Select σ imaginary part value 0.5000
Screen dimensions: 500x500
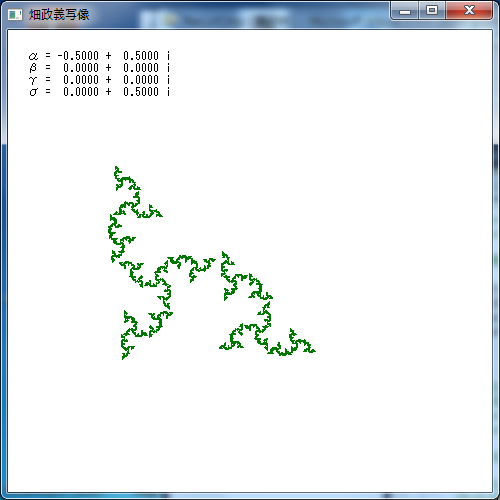141,92
